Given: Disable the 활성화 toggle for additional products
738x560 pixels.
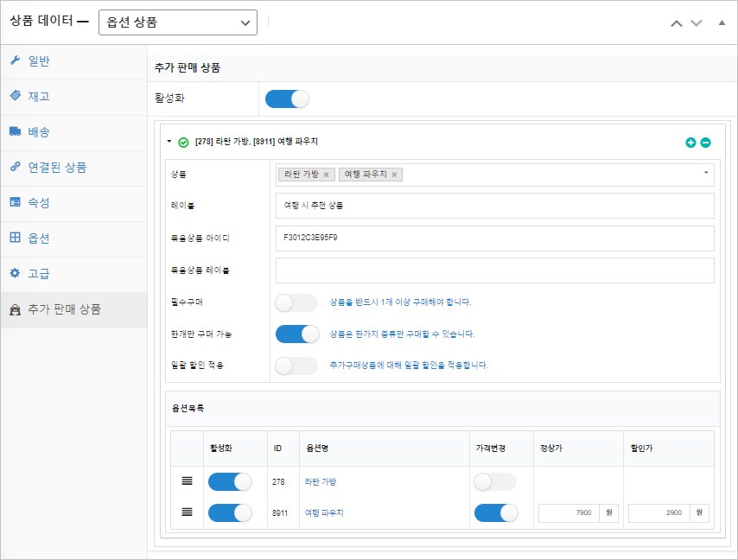Looking at the screenshot, I should click(x=287, y=99).
